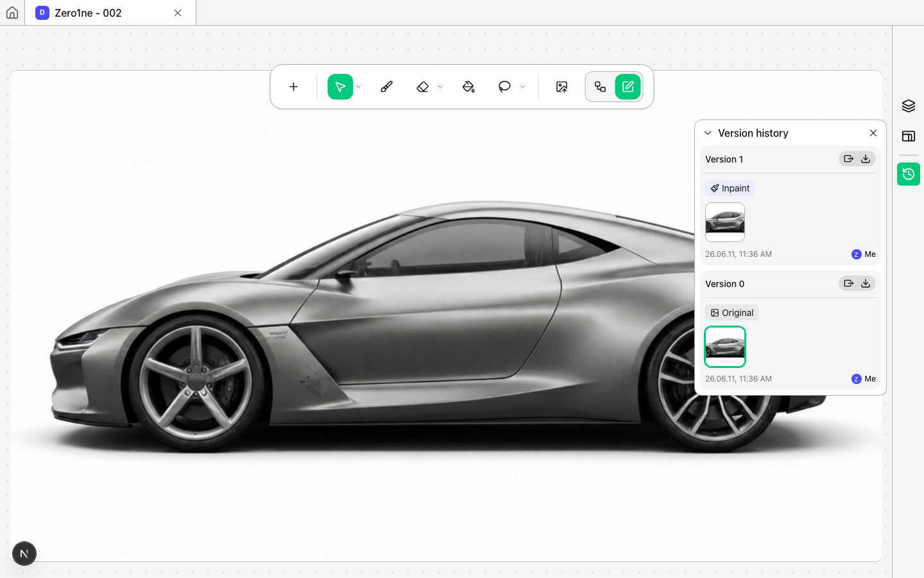Click the Version history heading
The height and width of the screenshot is (578, 924).
click(753, 133)
